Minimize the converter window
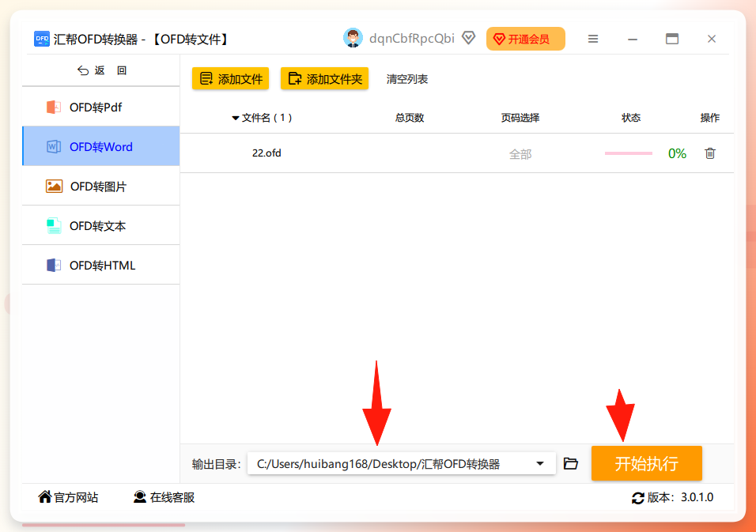The width and height of the screenshot is (756, 532). (x=633, y=39)
